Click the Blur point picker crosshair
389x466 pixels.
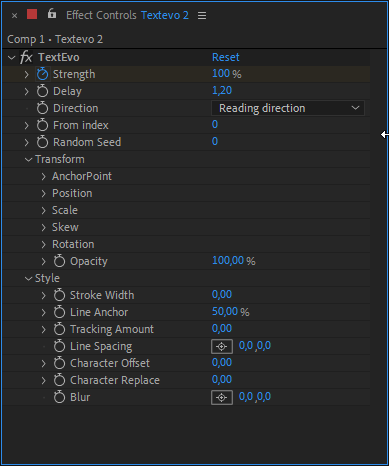[222, 398]
